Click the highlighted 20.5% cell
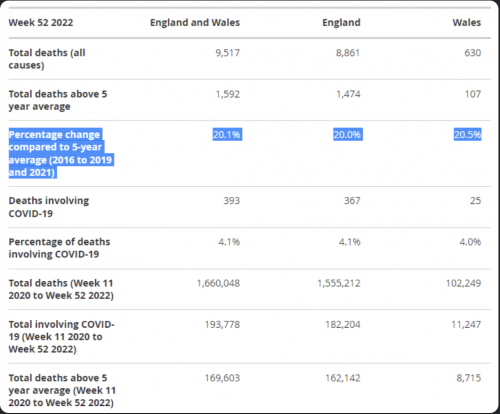This screenshot has height=414, width=500. pyautogui.click(x=468, y=134)
